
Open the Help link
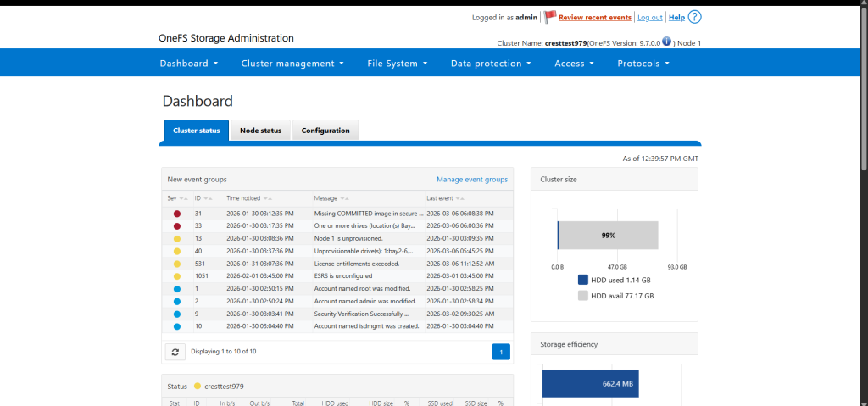(676, 18)
